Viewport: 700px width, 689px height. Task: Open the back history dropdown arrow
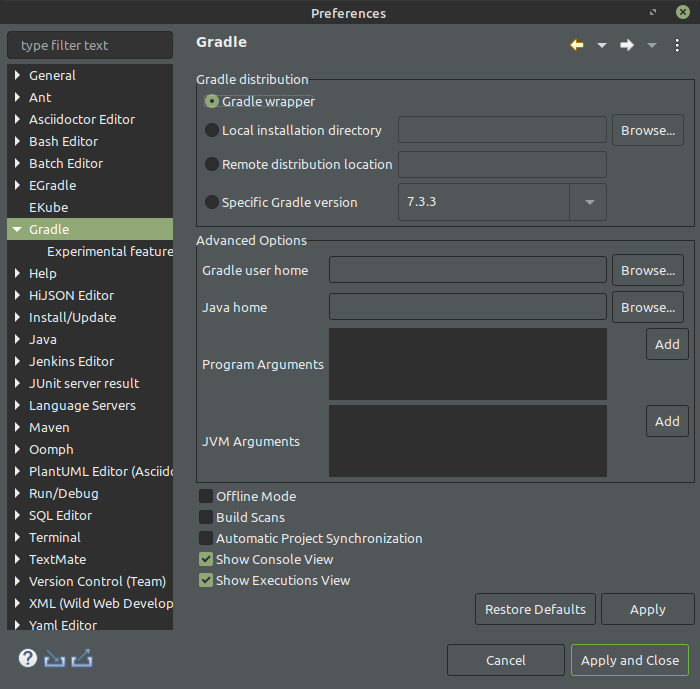point(602,45)
